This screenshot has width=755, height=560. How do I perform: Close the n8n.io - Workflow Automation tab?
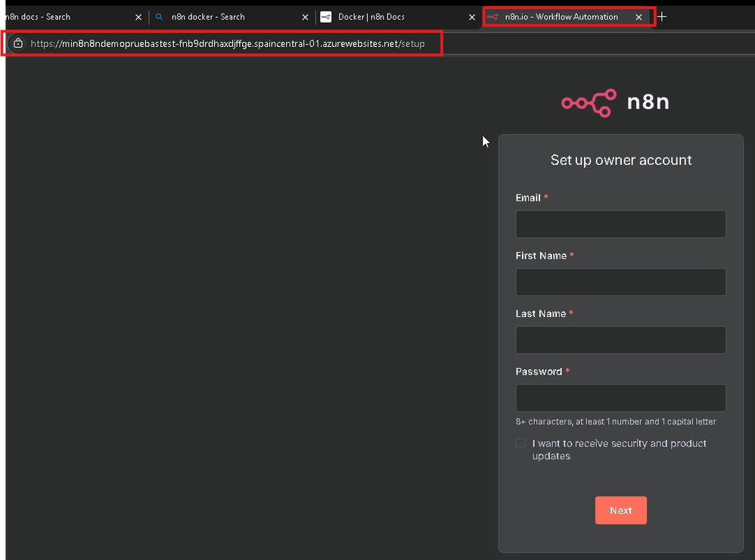[639, 17]
